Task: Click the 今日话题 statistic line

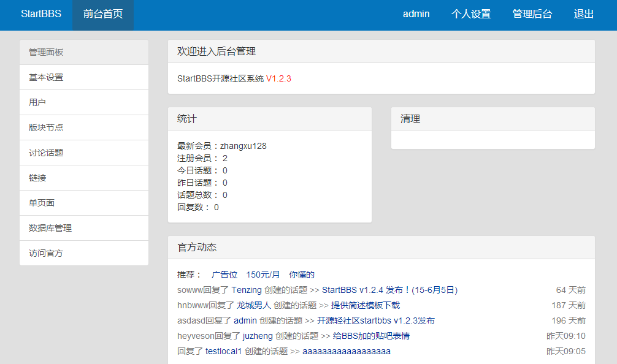Action: (202, 170)
